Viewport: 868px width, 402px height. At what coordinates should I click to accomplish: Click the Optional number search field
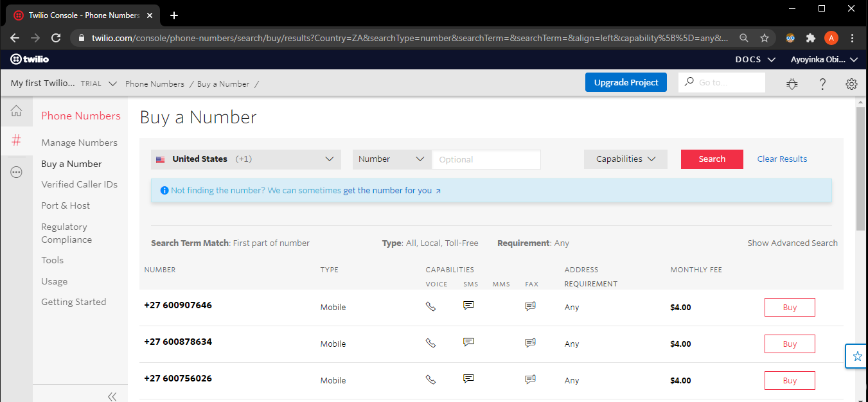[486, 159]
